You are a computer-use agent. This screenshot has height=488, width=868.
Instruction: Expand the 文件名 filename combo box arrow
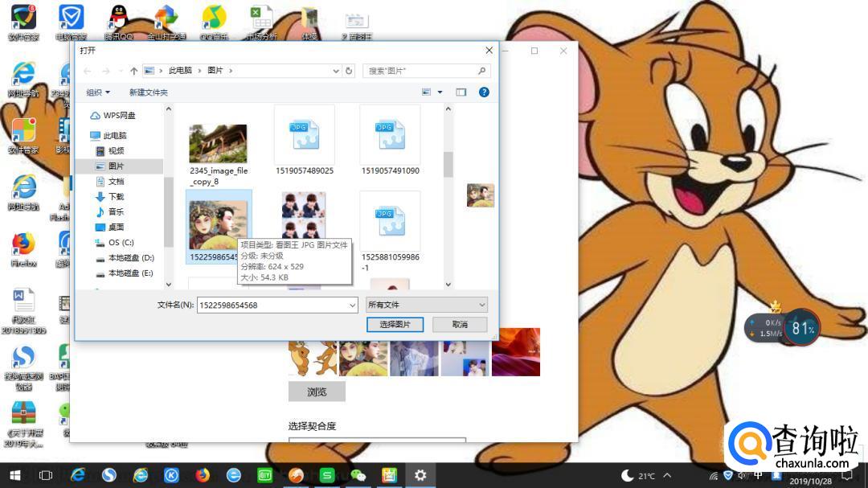pos(352,306)
